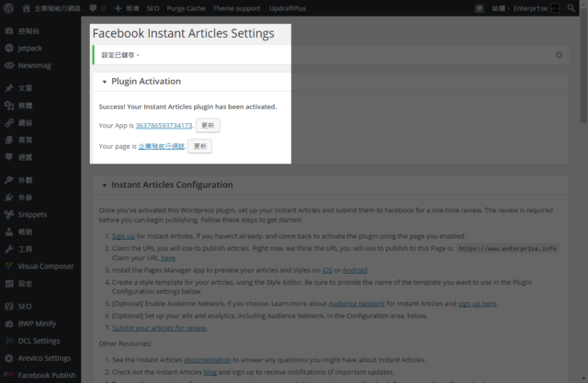The width and height of the screenshot is (588, 383).
Task: Click the pushpin Posts icon in sidebar
Action: pyautogui.click(x=9, y=88)
